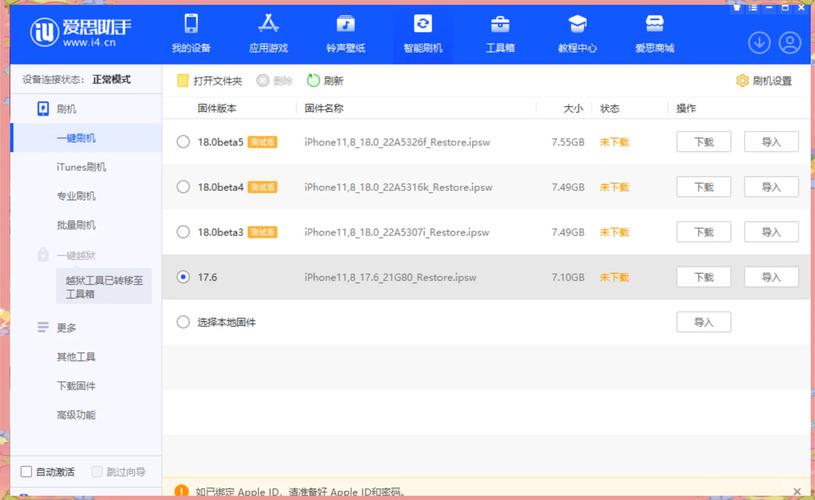Open 高级功能 sidebar item

point(76,415)
